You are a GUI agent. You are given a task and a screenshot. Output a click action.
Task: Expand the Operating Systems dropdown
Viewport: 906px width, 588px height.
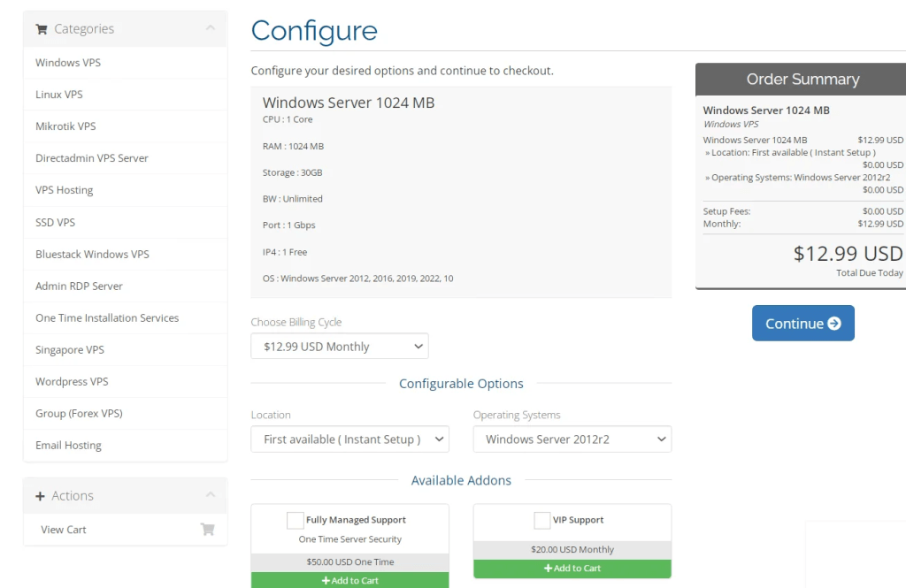point(572,439)
